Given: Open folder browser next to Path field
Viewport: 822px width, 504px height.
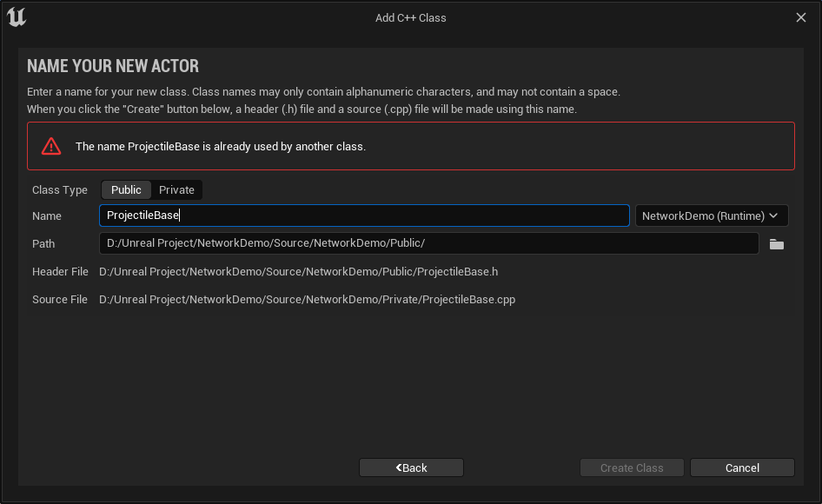Looking at the screenshot, I should tap(777, 244).
